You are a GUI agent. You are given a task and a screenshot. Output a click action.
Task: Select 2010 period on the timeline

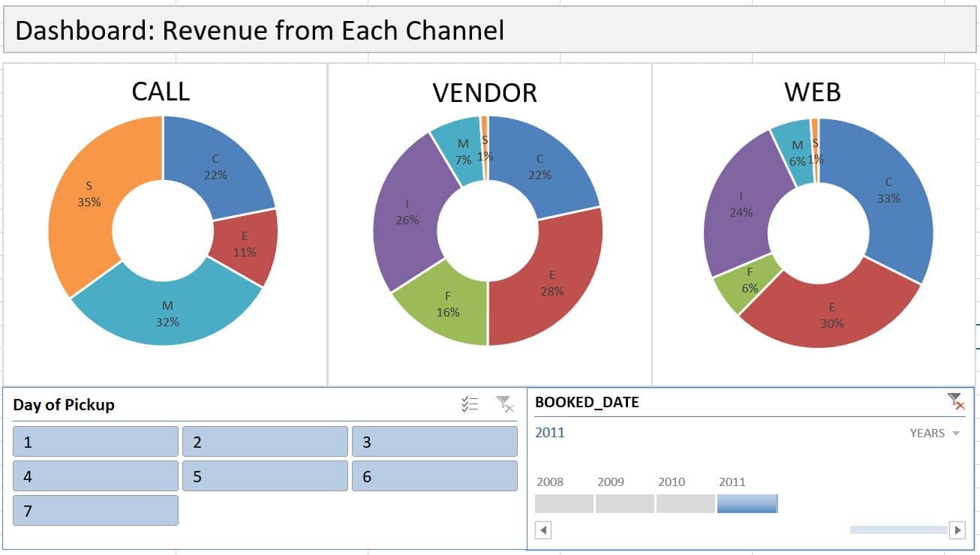click(x=686, y=503)
